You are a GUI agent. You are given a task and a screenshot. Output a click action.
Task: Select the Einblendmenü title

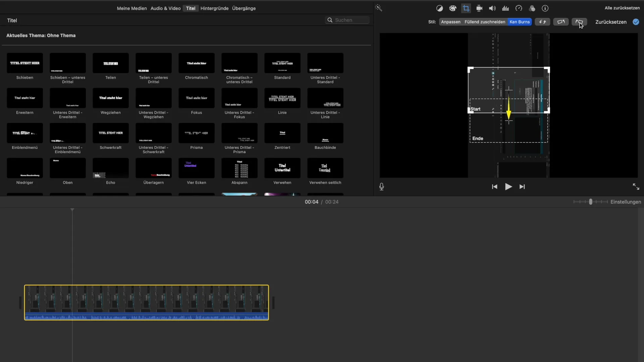tap(25, 133)
